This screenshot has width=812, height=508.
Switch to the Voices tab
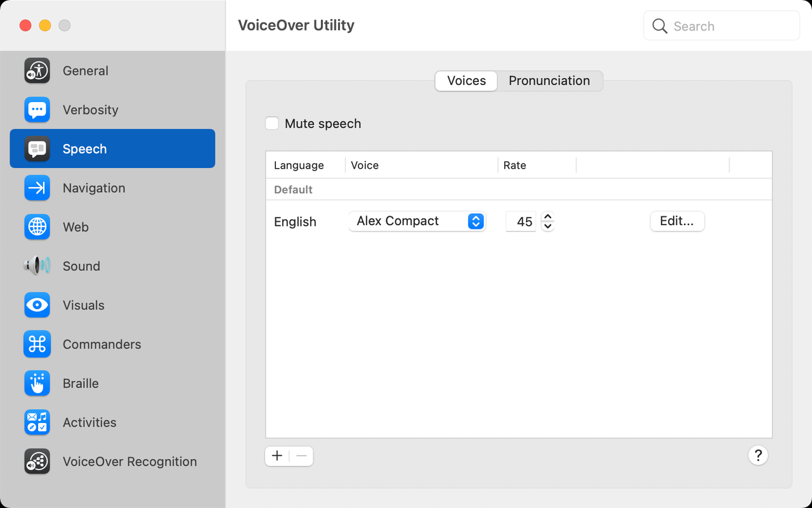click(466, 81)
